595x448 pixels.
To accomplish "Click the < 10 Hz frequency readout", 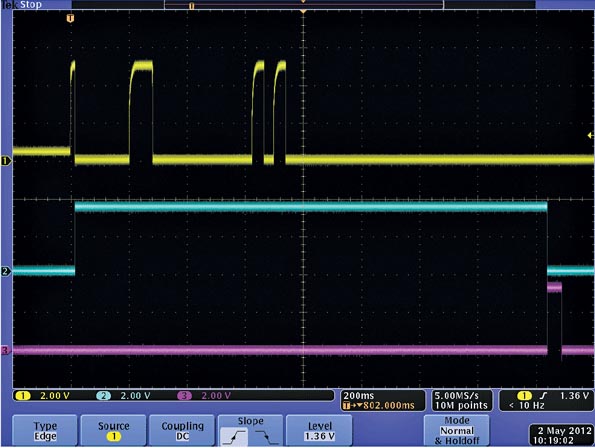I will tap(527, 406).
